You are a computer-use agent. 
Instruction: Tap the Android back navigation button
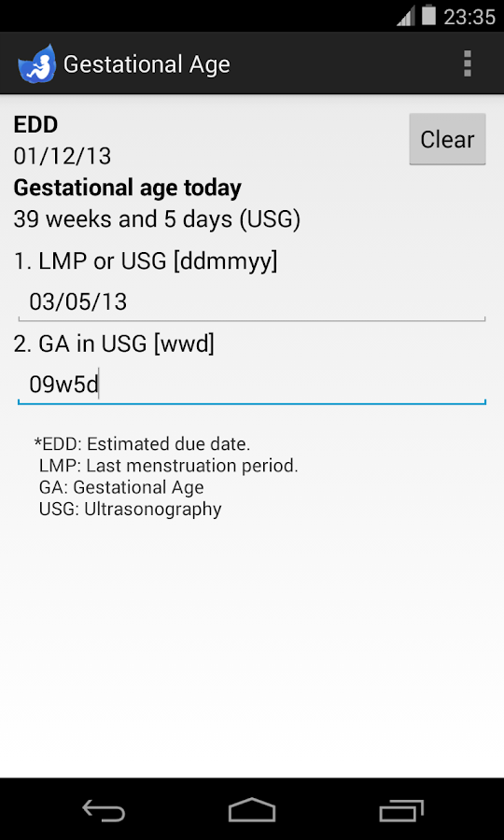click(x=104, y=809)
